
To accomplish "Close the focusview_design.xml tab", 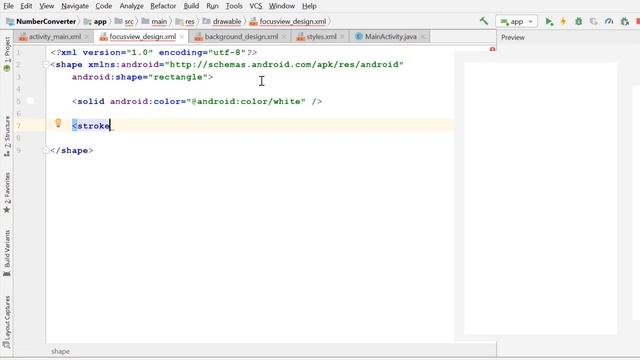I will pos(182,37).
